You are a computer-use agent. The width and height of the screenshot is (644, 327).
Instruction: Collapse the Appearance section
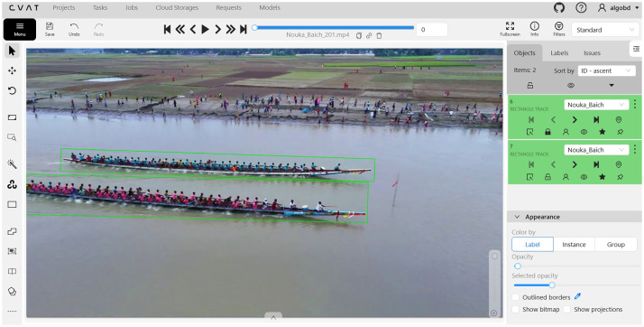(x=517, y=217)
